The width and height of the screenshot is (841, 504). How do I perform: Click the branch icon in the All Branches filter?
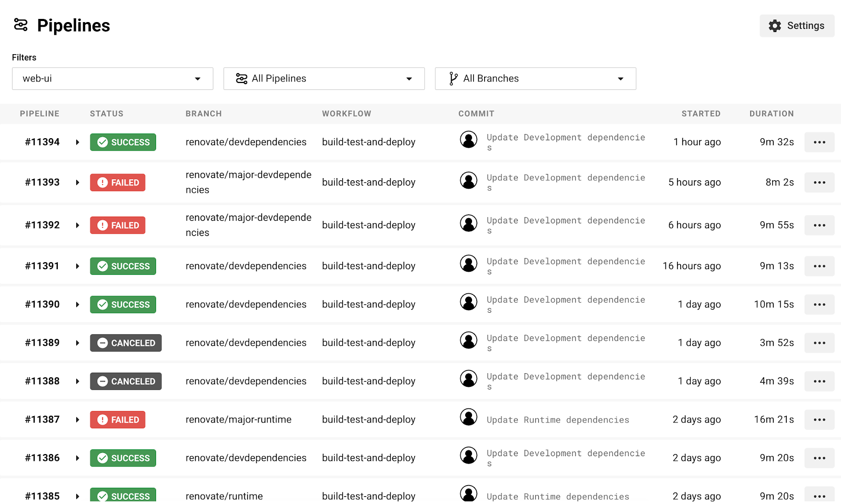coord(452,78)
